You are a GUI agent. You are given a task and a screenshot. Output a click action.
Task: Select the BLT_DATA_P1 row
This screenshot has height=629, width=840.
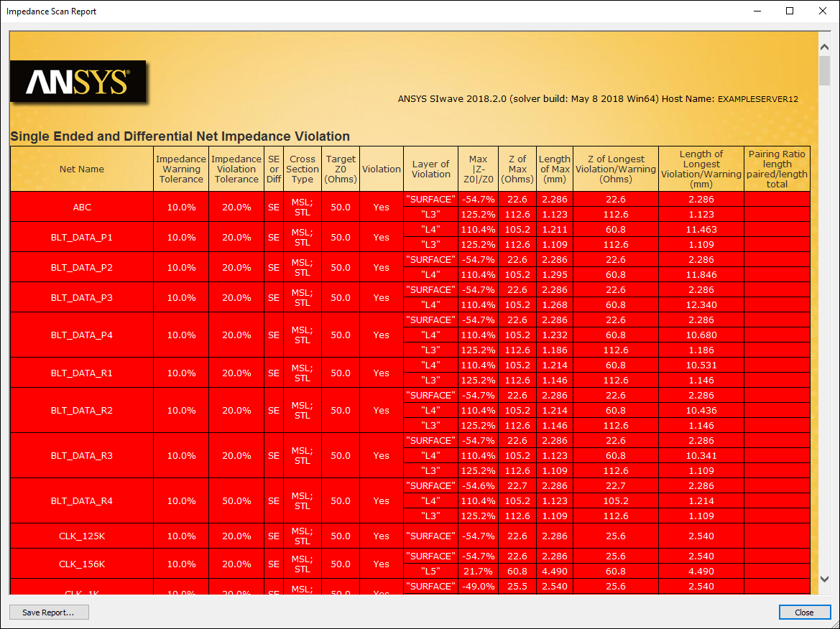click(x=81, y=237)
